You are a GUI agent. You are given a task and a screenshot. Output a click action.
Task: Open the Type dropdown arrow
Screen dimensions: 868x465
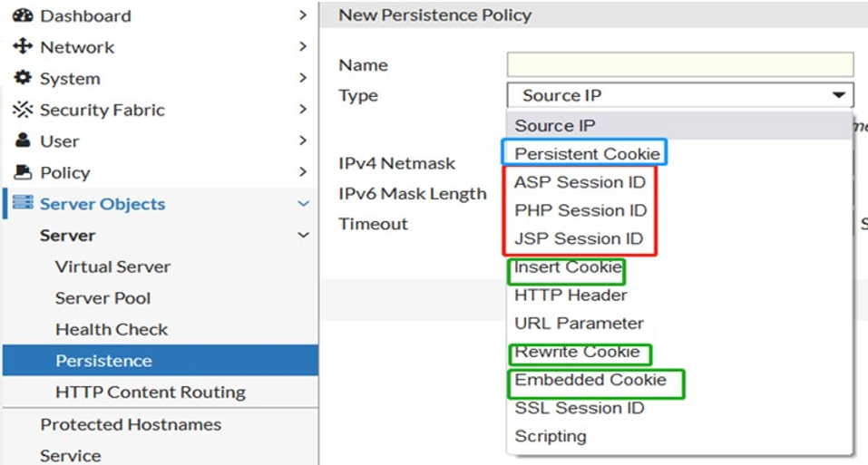coord(835,95)
